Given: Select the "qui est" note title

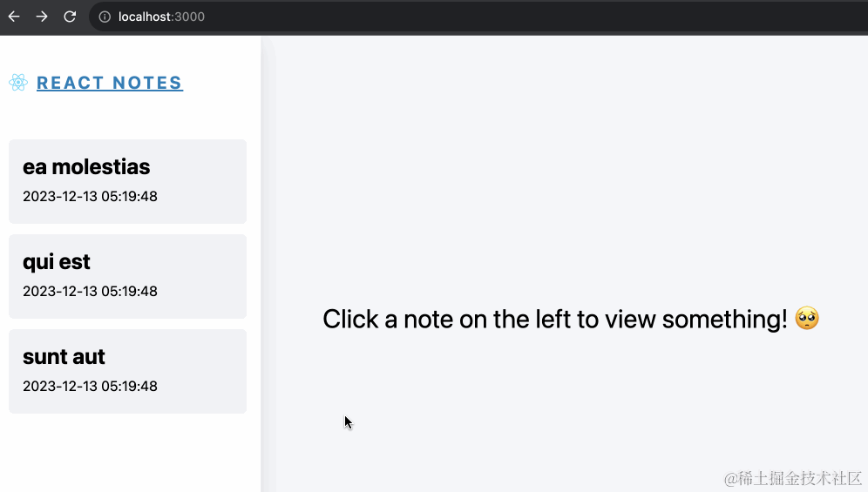Looking at the screenshot, I should pyautogui.click(x=57, y=261).
